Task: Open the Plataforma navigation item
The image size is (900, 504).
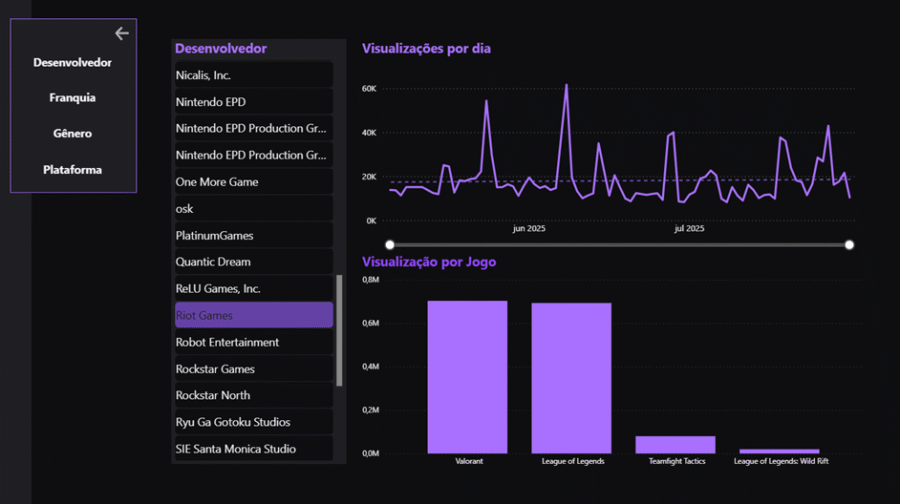Action: 72,170
